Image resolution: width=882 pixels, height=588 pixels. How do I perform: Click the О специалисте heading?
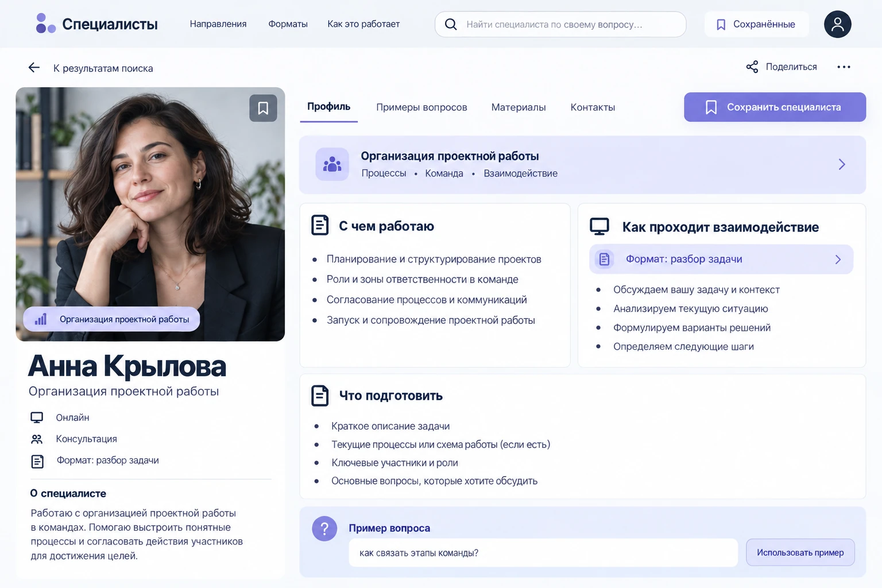click(68, 493)
